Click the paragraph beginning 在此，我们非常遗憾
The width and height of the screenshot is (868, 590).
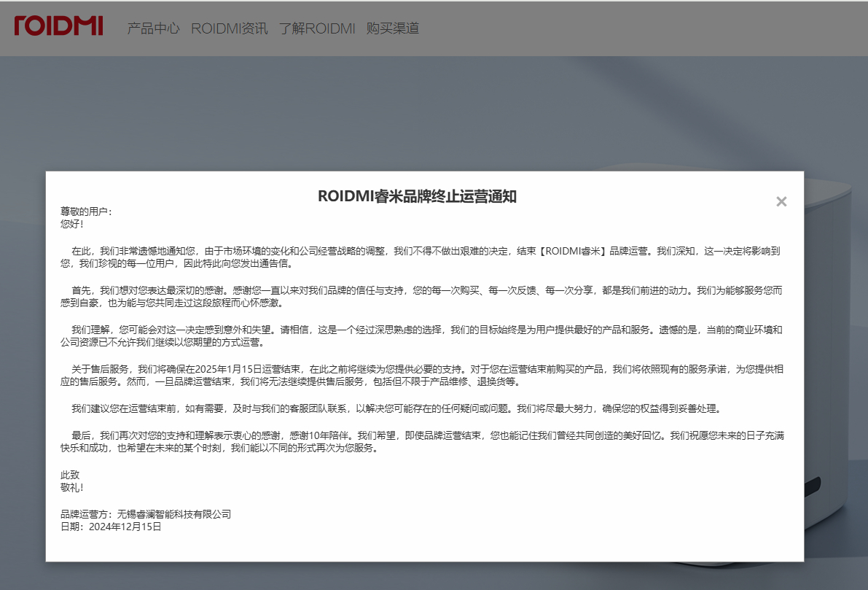[421, 257]
